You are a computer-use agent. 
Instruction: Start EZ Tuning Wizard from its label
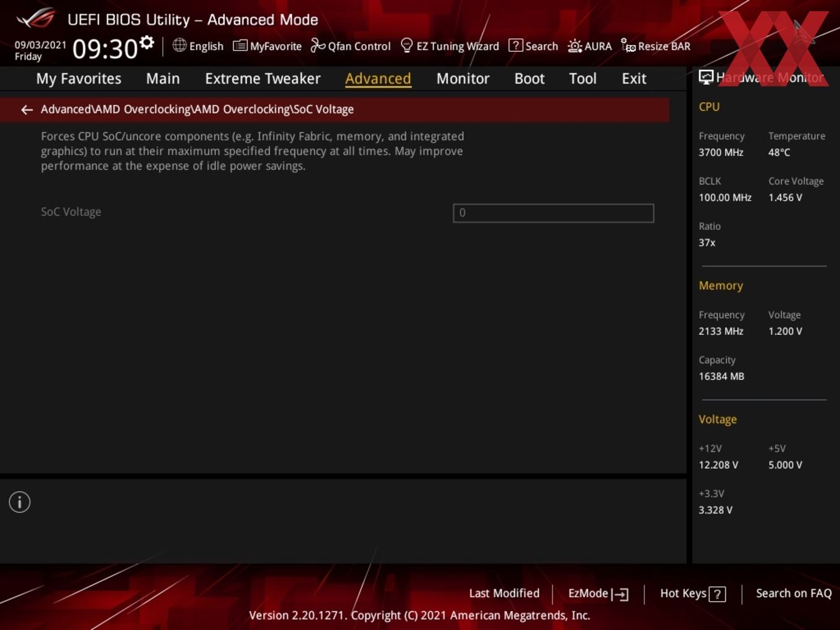[x=458, y=46]
